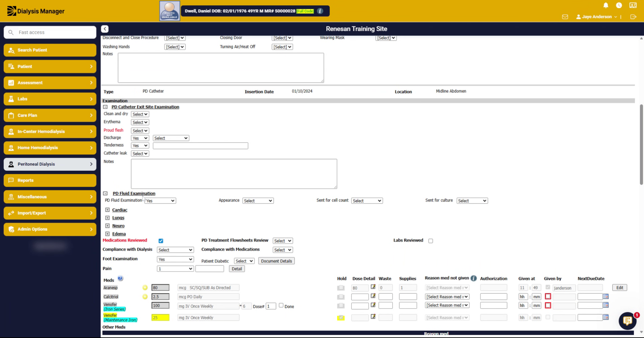Viewport: 644px width, 338px height.
Task: Collapse the sidebar with the back arrow
Action: tap(105, 29)
